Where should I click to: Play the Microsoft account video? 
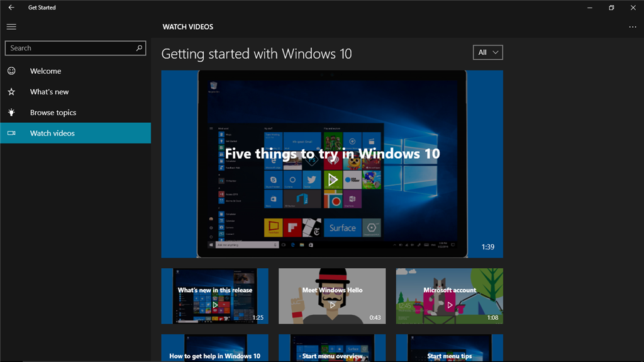450,305
